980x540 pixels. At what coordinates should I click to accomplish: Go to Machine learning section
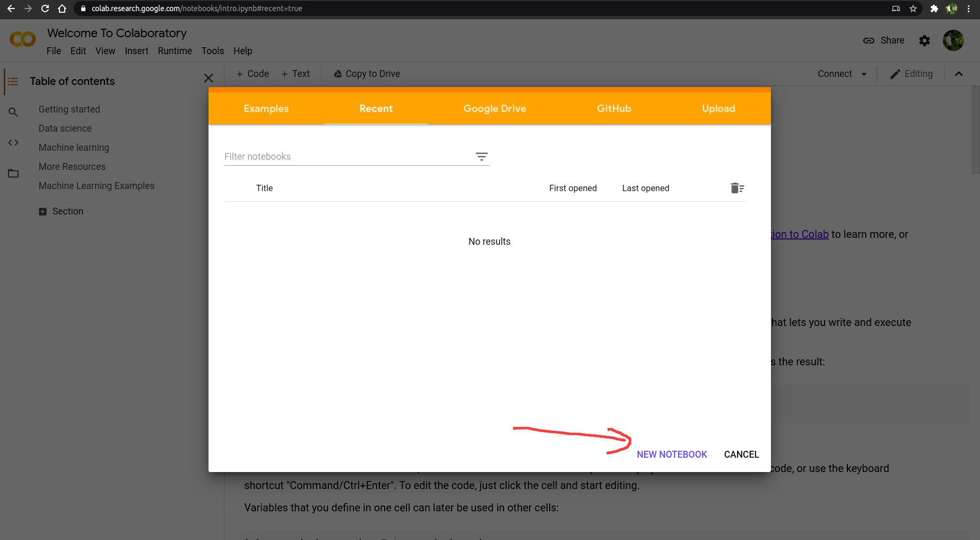click(x=74, y=148)
